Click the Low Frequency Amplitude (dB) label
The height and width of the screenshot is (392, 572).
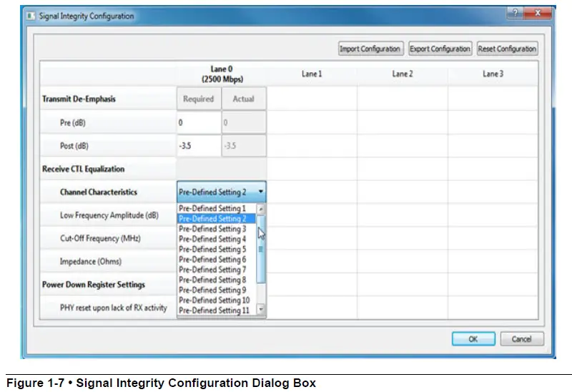[109, 215]
